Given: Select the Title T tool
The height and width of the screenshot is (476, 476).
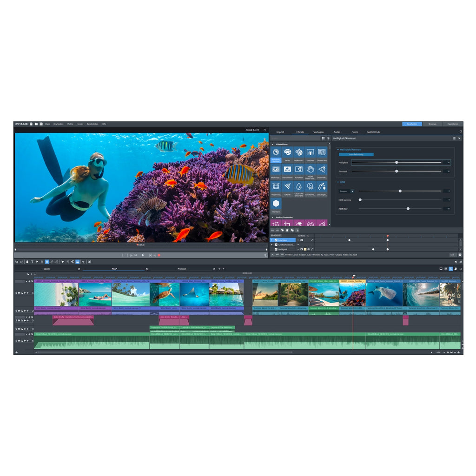Looking at the screenshot, I should point(32,262).
